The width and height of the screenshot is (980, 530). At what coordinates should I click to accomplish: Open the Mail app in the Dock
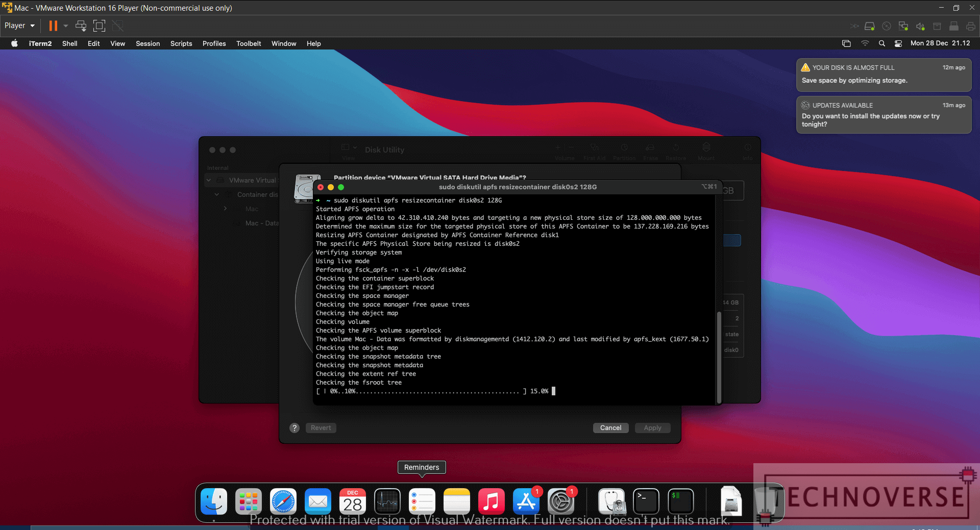(x=318, y=501)
